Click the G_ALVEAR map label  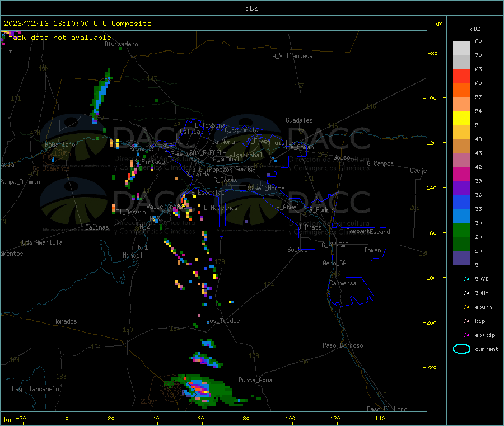pos(335,245)
